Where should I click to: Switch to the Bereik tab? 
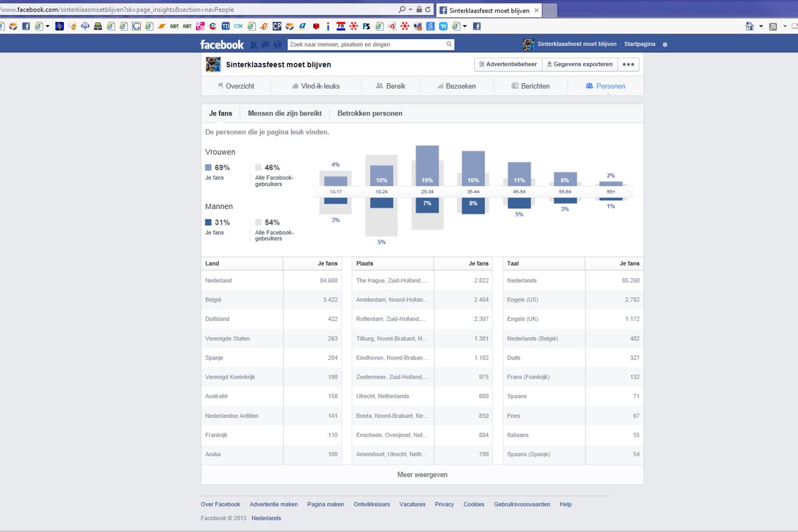coord(391,86)
